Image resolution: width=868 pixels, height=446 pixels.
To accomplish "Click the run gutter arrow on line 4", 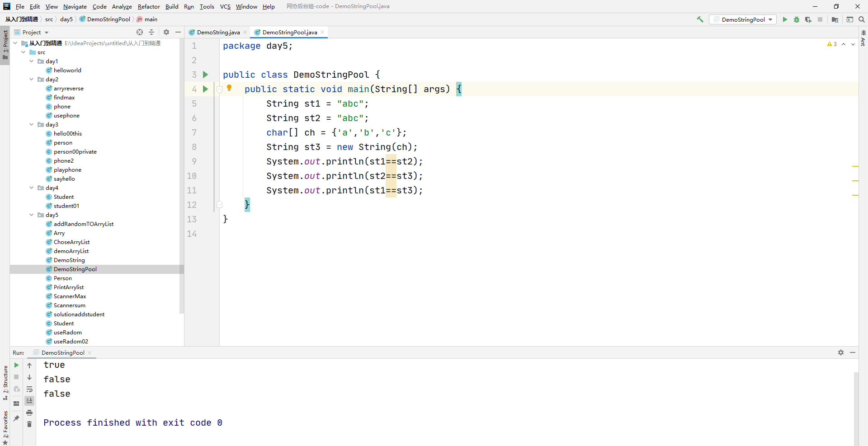I will point(205,89).
